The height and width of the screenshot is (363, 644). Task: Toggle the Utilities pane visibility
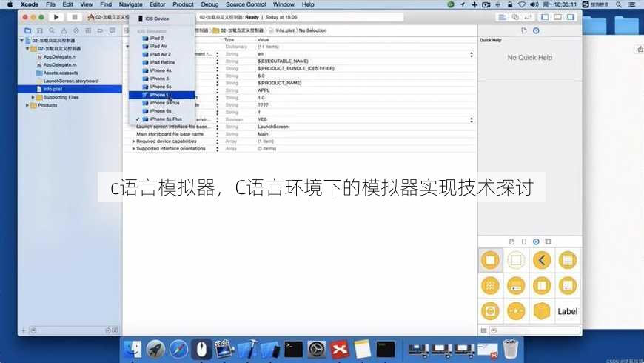coord(571,17)
